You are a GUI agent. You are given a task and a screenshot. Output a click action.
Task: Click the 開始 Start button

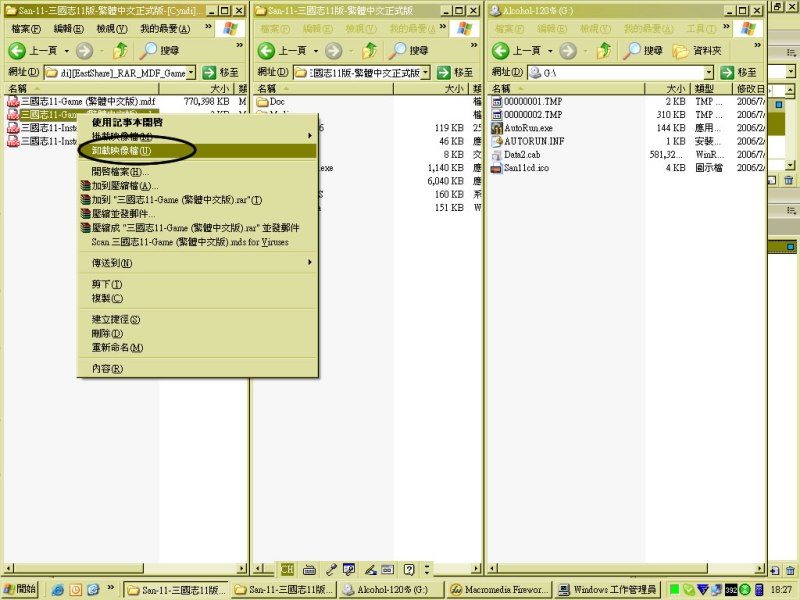click(x=20, y=589)
